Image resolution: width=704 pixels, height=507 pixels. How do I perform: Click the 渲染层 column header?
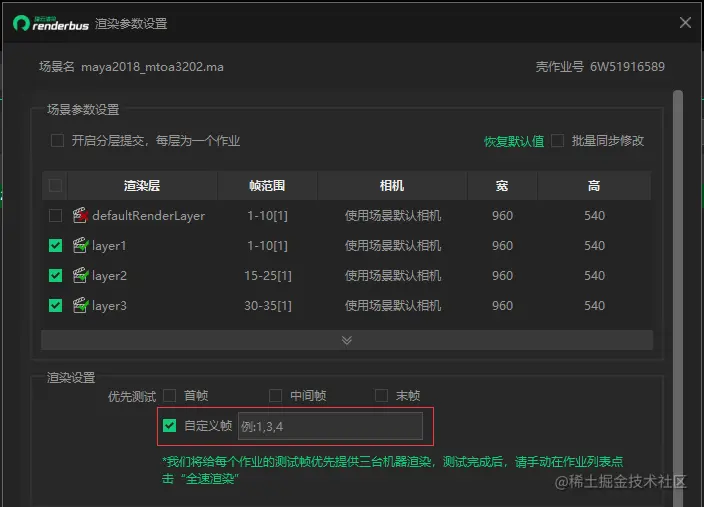(142, 185)
